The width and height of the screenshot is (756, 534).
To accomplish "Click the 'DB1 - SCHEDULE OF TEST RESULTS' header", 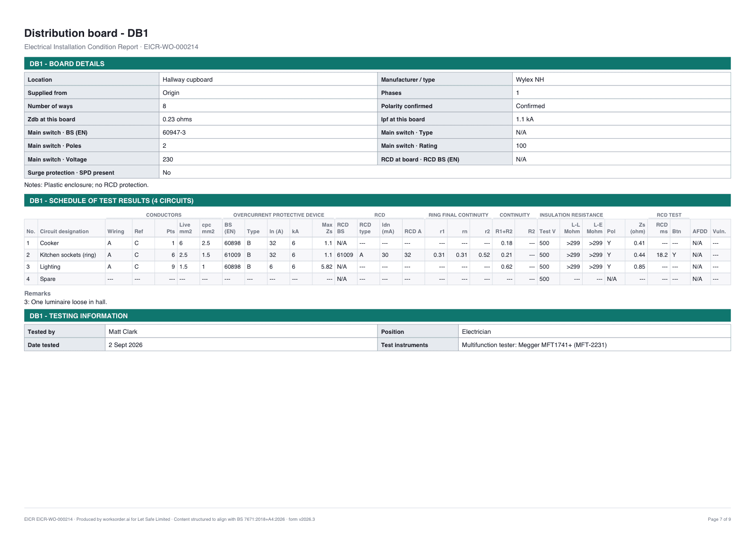I will (378, 200).
